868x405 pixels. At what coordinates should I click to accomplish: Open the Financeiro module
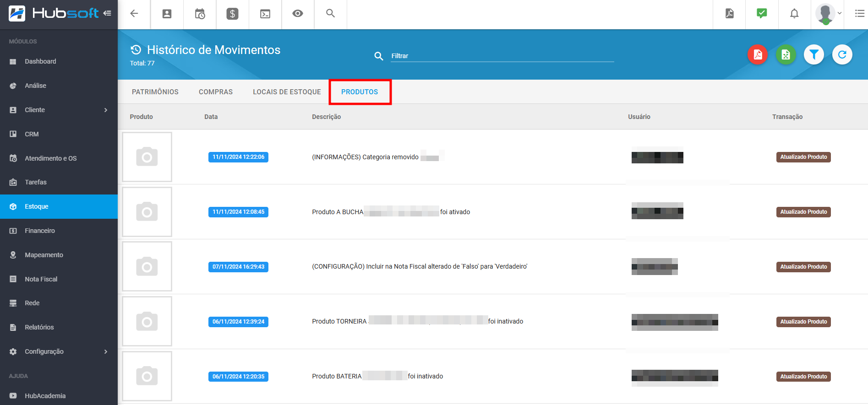click(59, 231)
